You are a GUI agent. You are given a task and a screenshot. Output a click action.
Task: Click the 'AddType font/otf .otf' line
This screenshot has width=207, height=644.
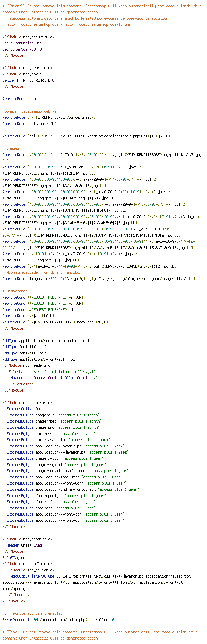(24, 353)
